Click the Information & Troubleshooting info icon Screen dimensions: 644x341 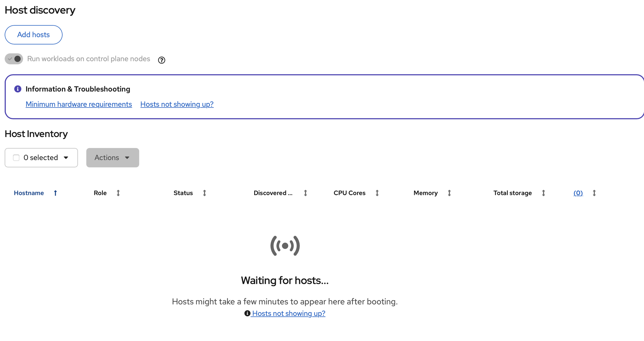18,89
